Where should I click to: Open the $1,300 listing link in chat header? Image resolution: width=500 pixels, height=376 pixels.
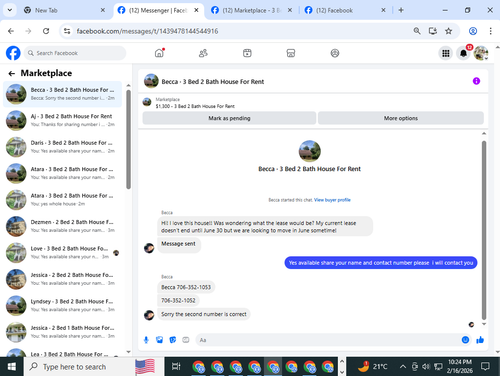point(195,106)
